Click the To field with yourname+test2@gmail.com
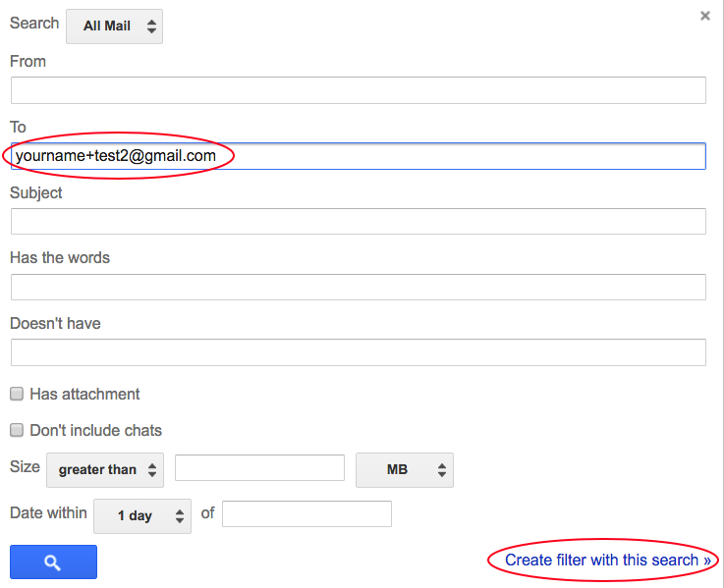This screenshot has width=724, height=588. pyautogui.click(x=359, y=156)
